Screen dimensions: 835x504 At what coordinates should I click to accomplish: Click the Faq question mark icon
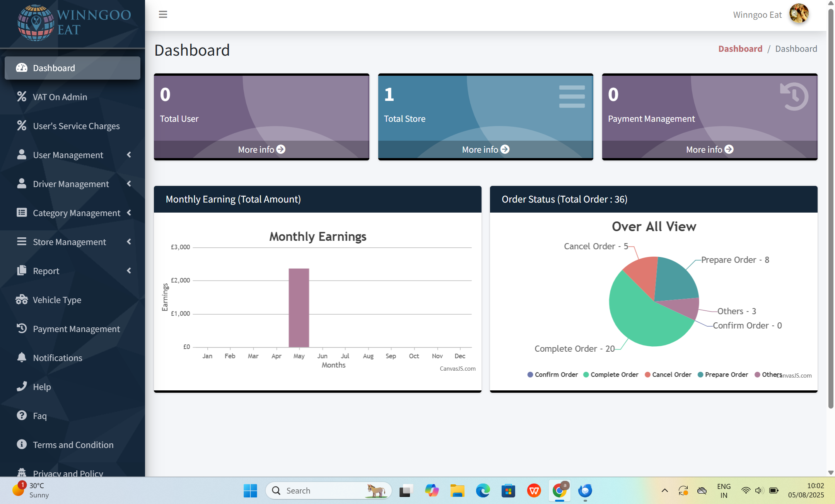click(22, 415)
